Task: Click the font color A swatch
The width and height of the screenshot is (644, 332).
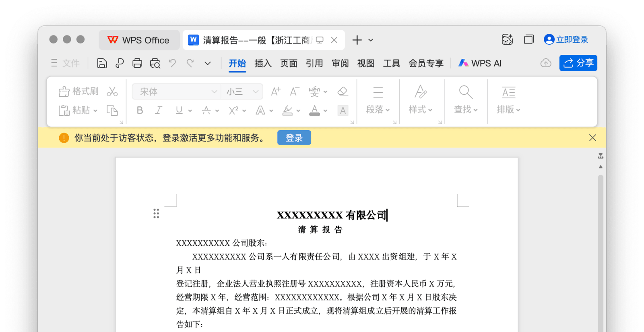Action: coord(315,110)
